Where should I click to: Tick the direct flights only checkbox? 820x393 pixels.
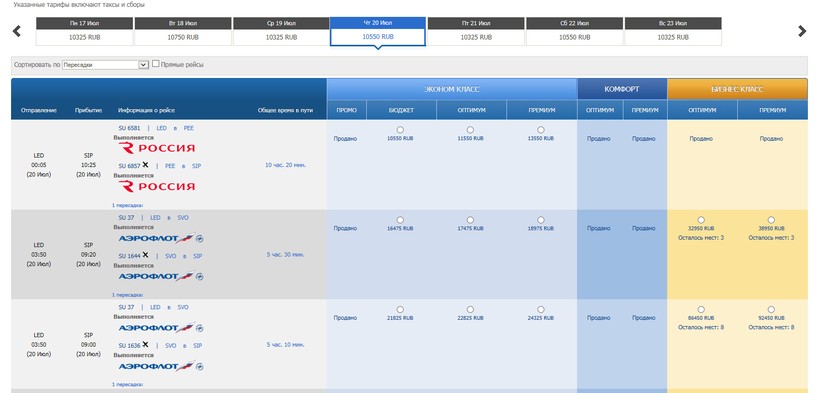click(x=156, y=64)
